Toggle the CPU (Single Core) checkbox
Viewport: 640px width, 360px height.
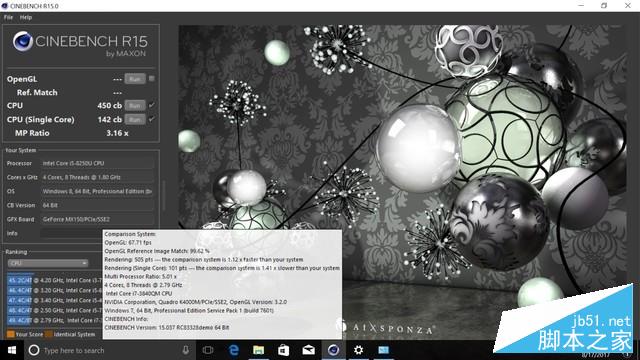tap(152, 119)
